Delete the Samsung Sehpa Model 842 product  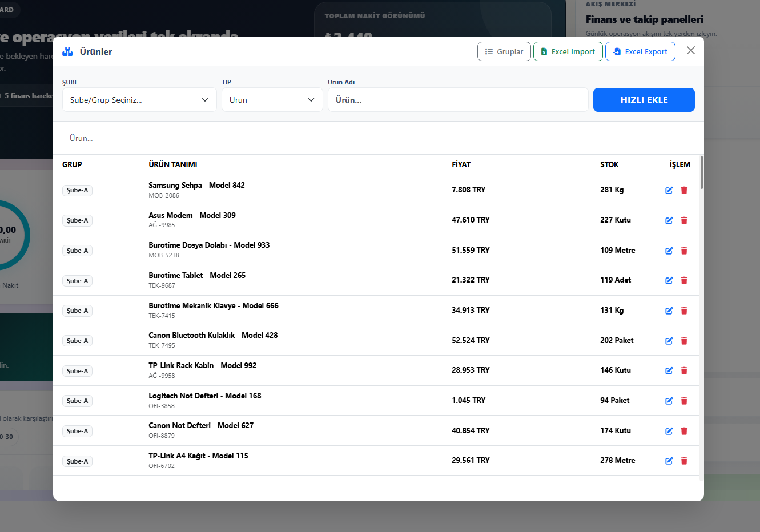coord(684,190)
